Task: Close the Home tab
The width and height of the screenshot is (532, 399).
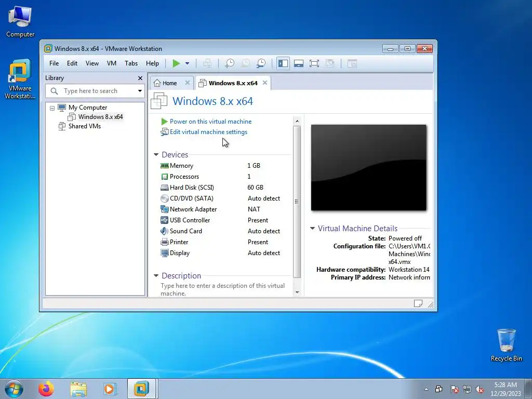Action: pos(187,83)
